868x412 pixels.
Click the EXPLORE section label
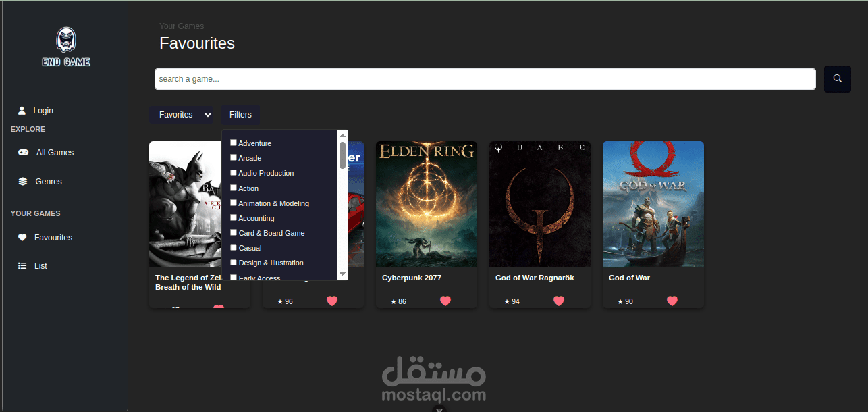coord(28,129)
